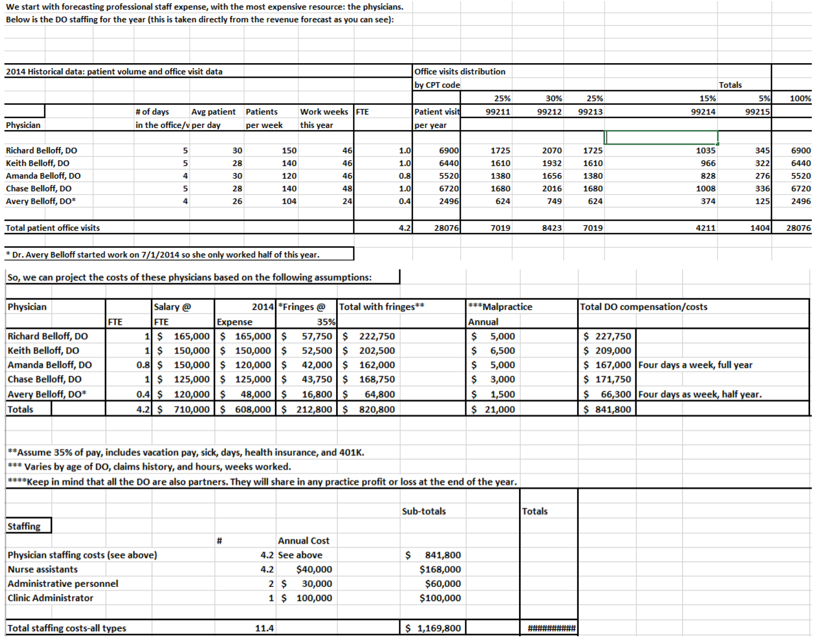
Task: Click the cell containing #########
Action: 549,628
